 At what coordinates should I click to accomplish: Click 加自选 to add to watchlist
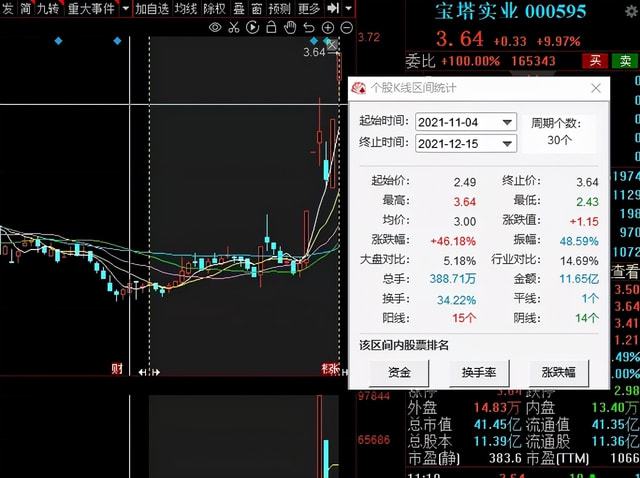[152, 8]
